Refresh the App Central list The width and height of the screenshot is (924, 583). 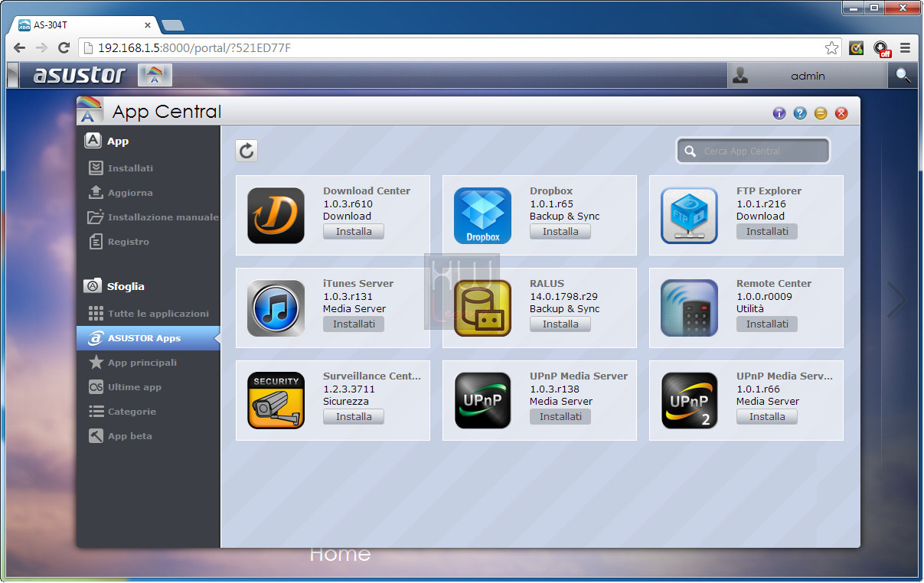click(x=247, y=151)
